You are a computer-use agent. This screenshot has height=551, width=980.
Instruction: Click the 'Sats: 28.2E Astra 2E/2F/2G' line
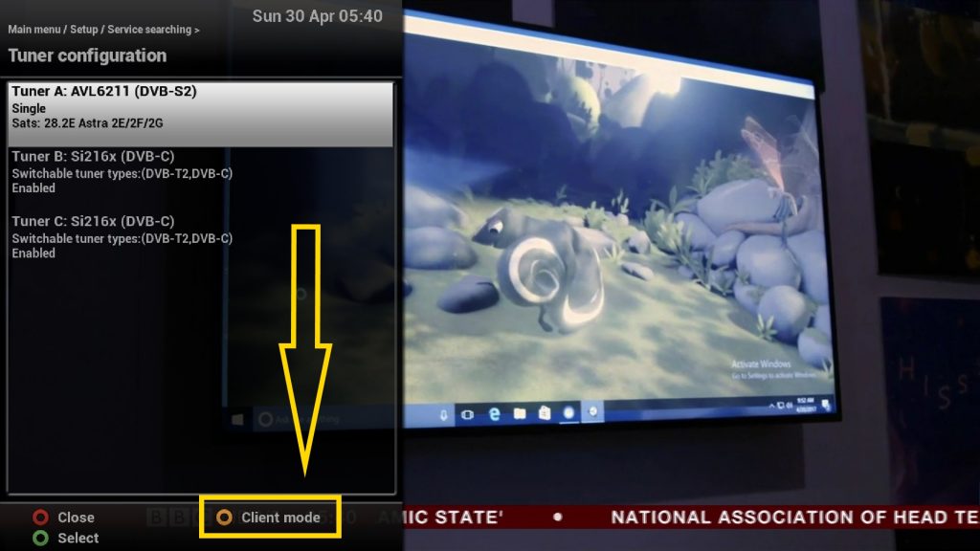click(x=87, y=123)
